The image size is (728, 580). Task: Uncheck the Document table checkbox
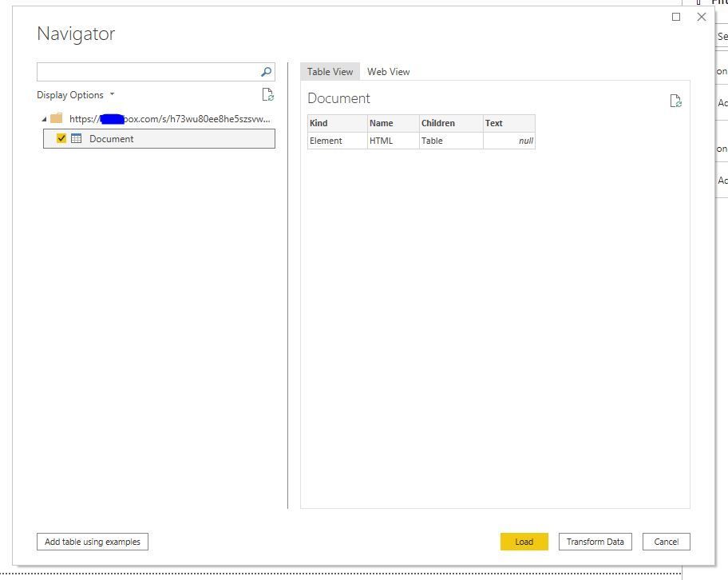[61, 138]
